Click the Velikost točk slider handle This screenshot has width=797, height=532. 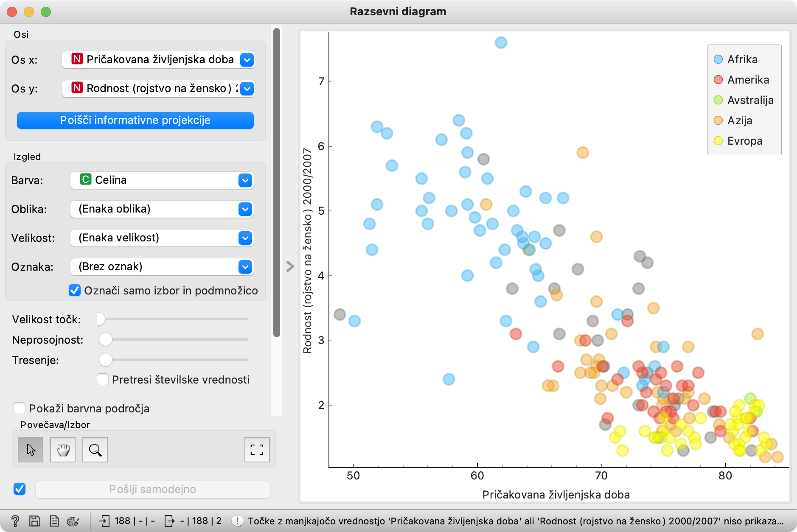[x=100, y=319]
